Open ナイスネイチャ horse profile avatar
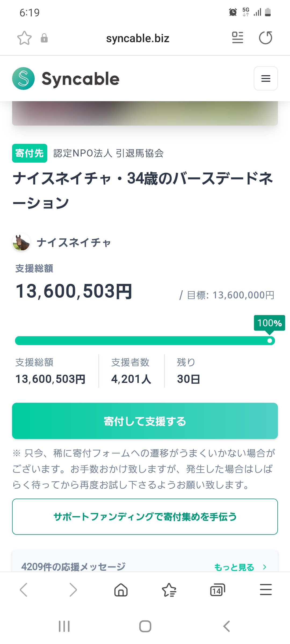 pyautogui.click(x=21, y=242)
